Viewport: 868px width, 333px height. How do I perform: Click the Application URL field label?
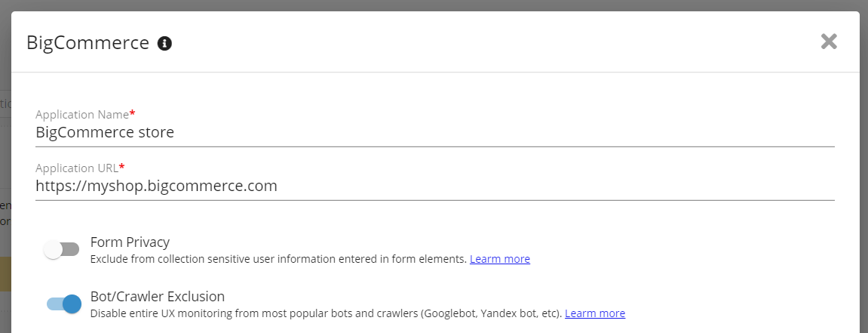[76, 168]
